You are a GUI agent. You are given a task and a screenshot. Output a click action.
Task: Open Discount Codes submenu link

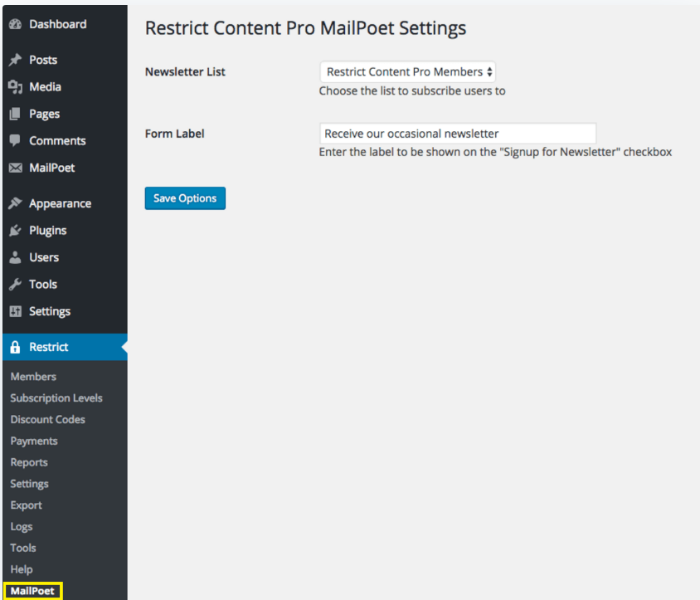pyautogui.click(x=48, y=420)
